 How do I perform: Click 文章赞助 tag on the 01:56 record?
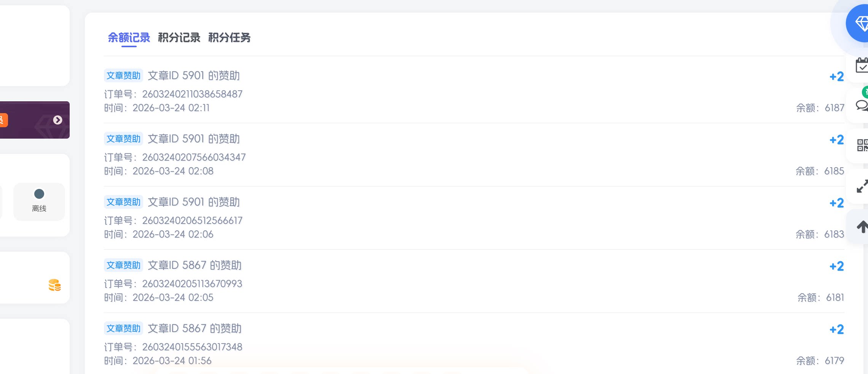[123, 328]
